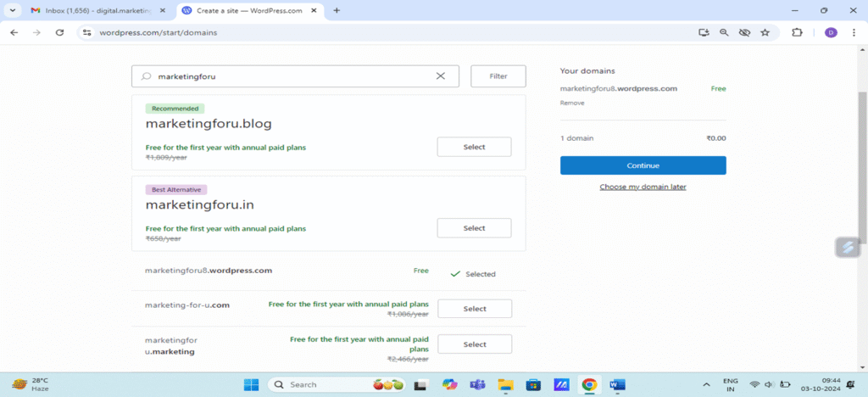The height and width of the screenshot is (397, 868).
Task: Open File Explorer from the taskbar
Action: tap(506, 384)
